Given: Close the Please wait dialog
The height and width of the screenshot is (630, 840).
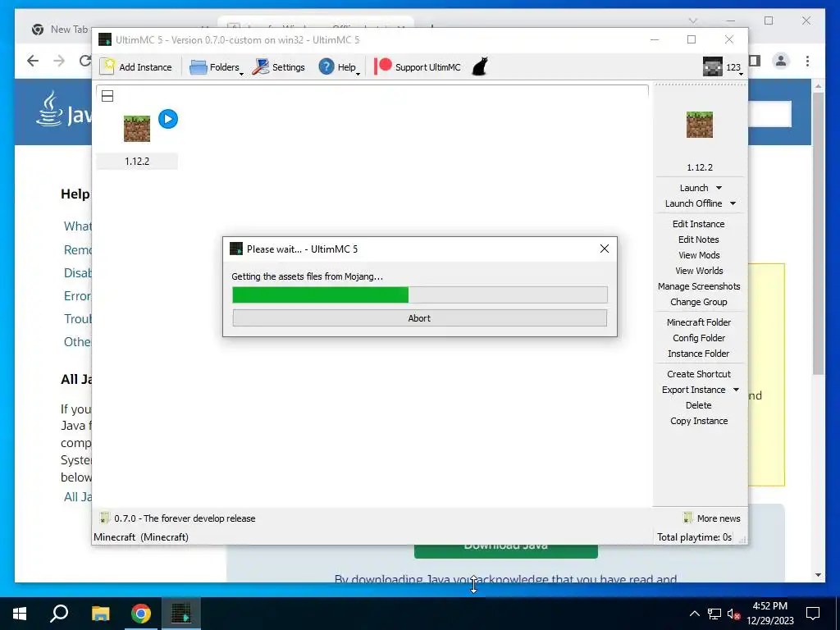Looking at the screenshot, I should pyautogui.click(x=605, y=249).
